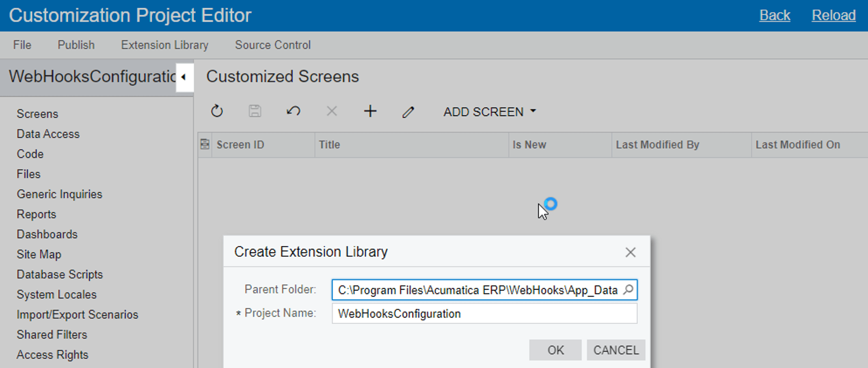
Task: Click the Refresh icon in Customized Screens toolbar
Action: [x=217, y=111]
